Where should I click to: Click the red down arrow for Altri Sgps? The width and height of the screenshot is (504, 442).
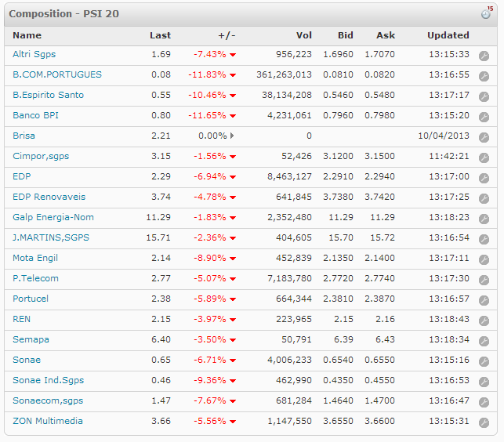[233, 55]
